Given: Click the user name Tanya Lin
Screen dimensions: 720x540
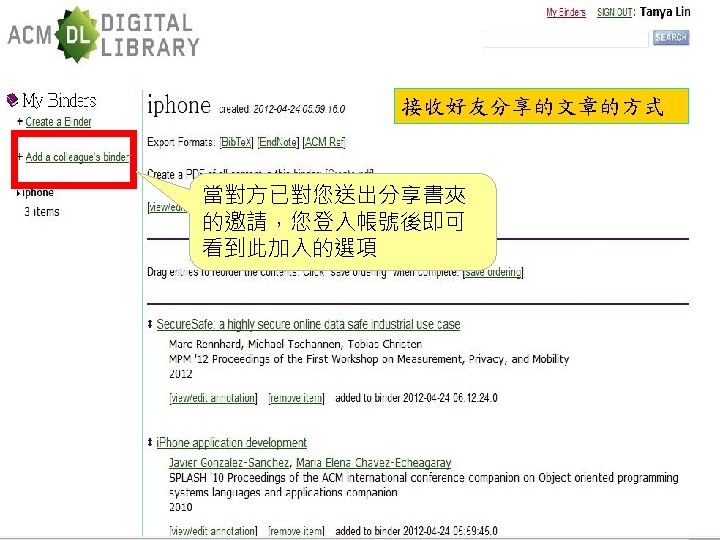Looking at the screenshot, I should [x=665, y=12].
